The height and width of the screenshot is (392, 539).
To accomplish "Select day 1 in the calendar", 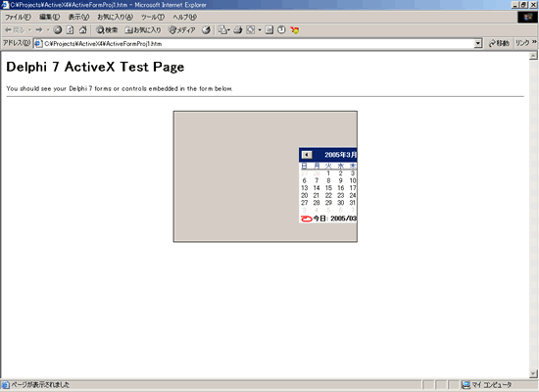I will coord(328,173).
